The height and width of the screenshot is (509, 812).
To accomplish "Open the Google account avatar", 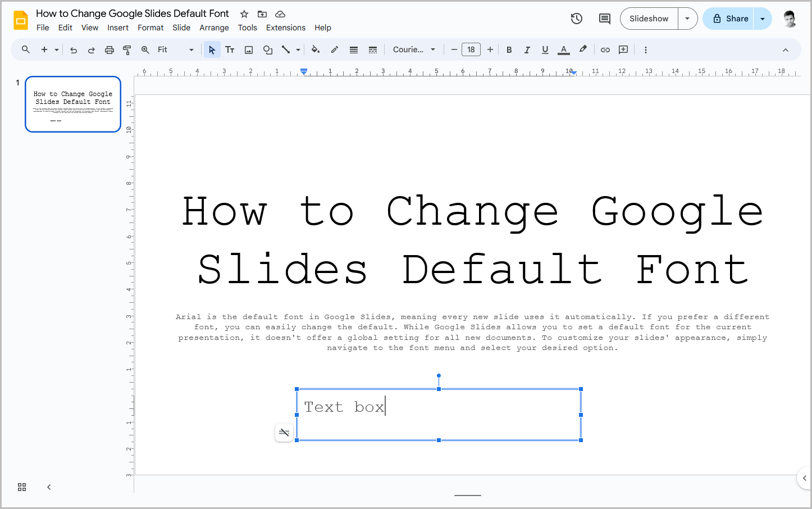I will (790, 19).
